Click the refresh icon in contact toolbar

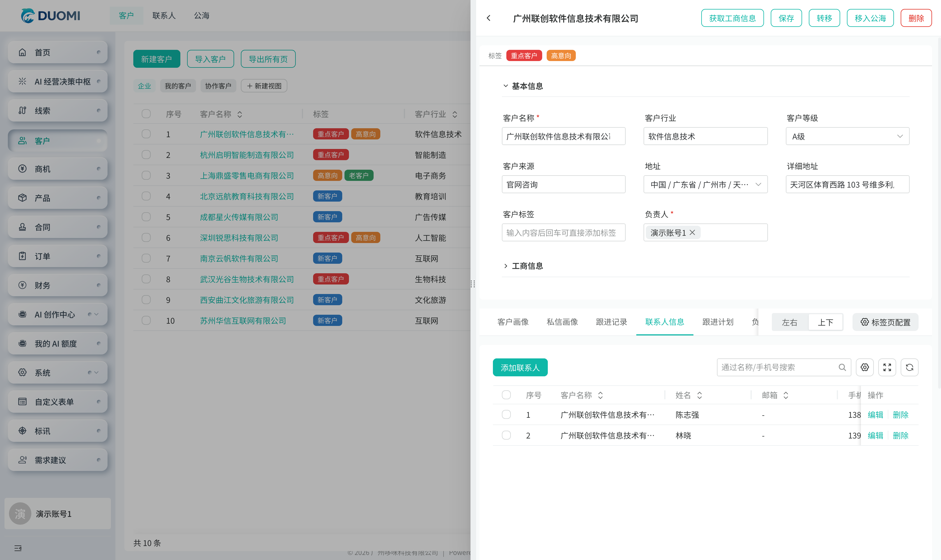910,367
